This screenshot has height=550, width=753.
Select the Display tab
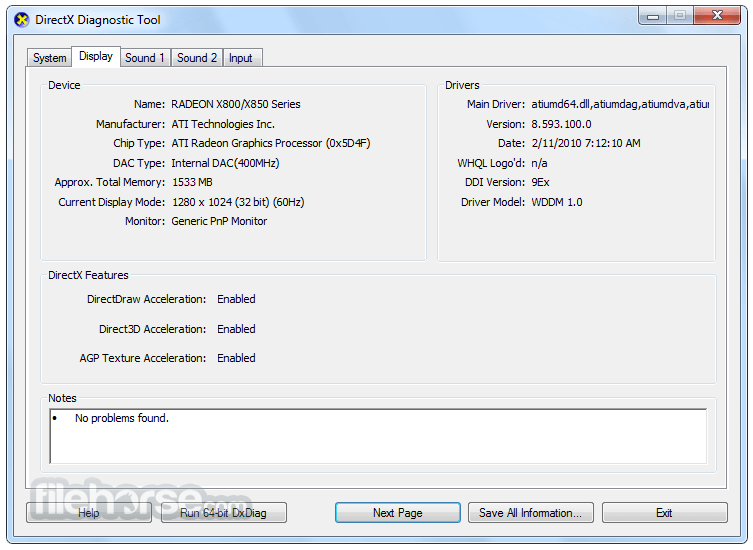[96, 56]
